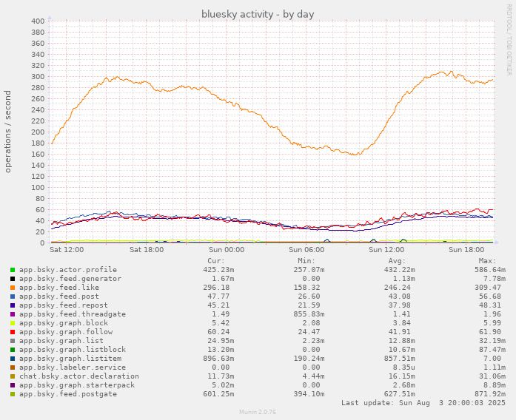Click the navy app.bsky.graph.listitem swatch
Screen dimensions: 516x420
click(13, 359)
